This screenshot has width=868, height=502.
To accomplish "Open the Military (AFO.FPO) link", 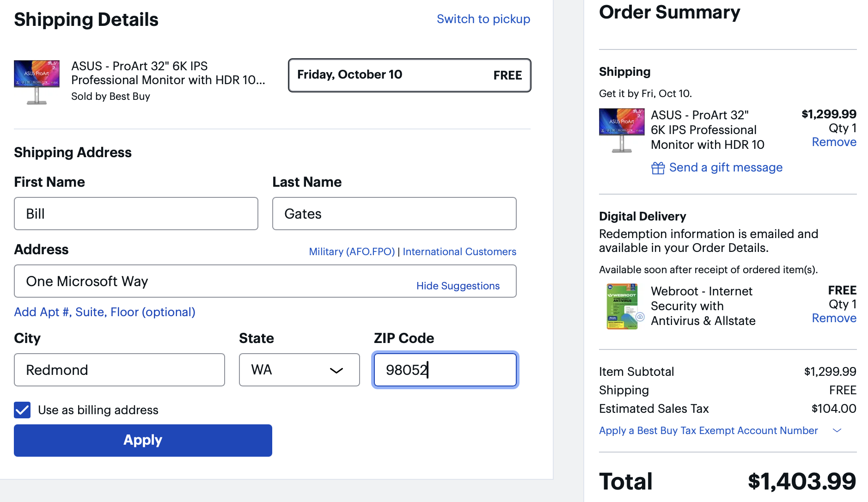I will 352,251.
